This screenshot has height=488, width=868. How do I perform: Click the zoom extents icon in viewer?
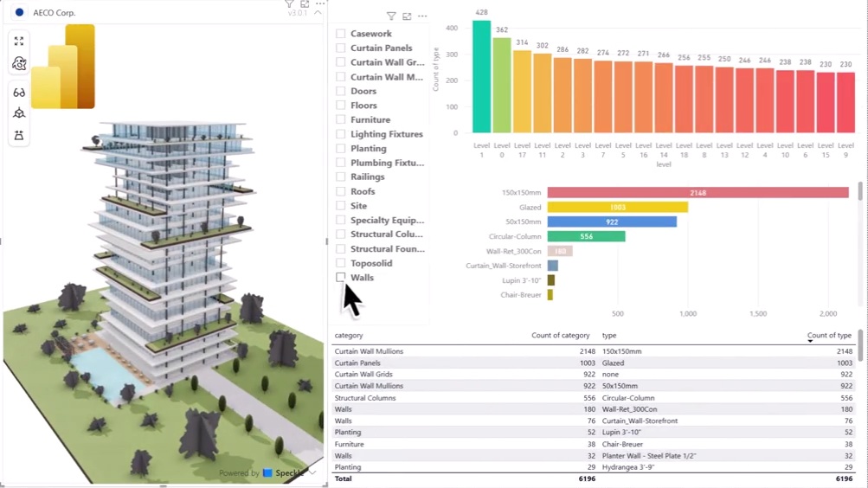19,42
